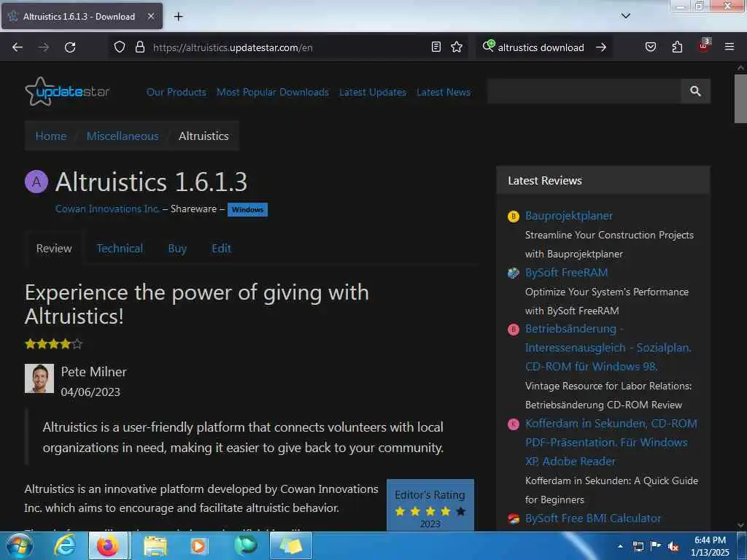This screenshot has width=747, height=560.
Task: Click the Windows platform badge
Action: pyautogui.click(x=247, y=209)
